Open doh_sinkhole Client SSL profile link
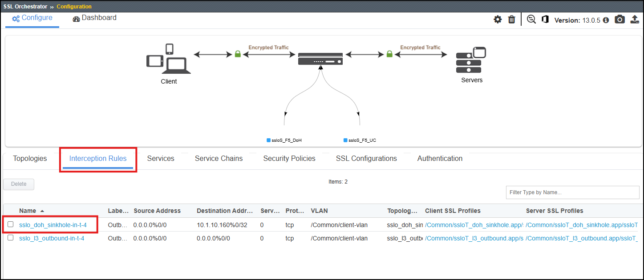 coord(474,225)
